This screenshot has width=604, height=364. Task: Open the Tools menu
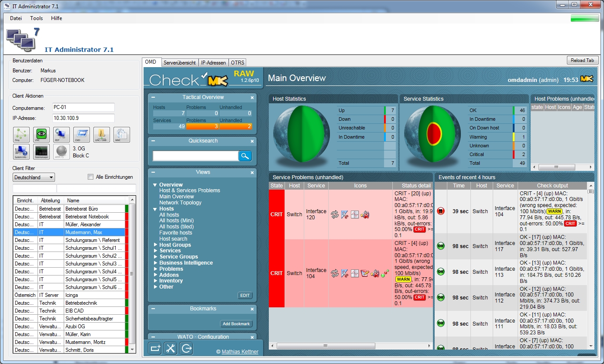click(37, 18)
